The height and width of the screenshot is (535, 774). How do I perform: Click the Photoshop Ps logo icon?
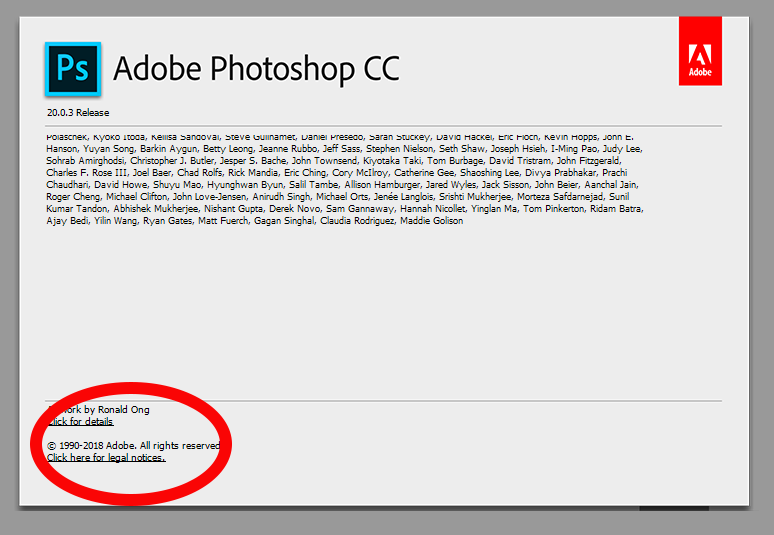[x=73, y=69]
